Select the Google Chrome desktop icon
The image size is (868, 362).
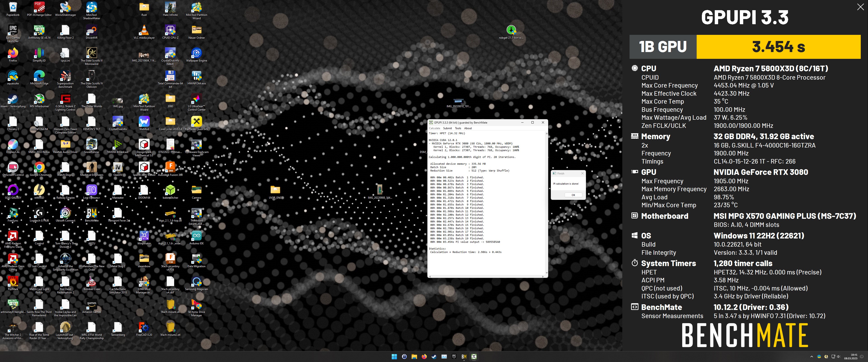pos(39,169)
